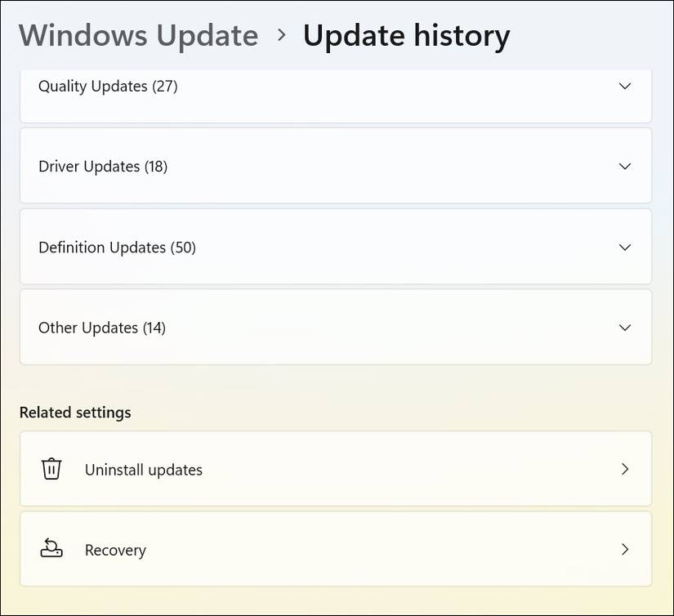Open Windows Update from the breadcrumb
674x616 pixels.
(137, 35)
